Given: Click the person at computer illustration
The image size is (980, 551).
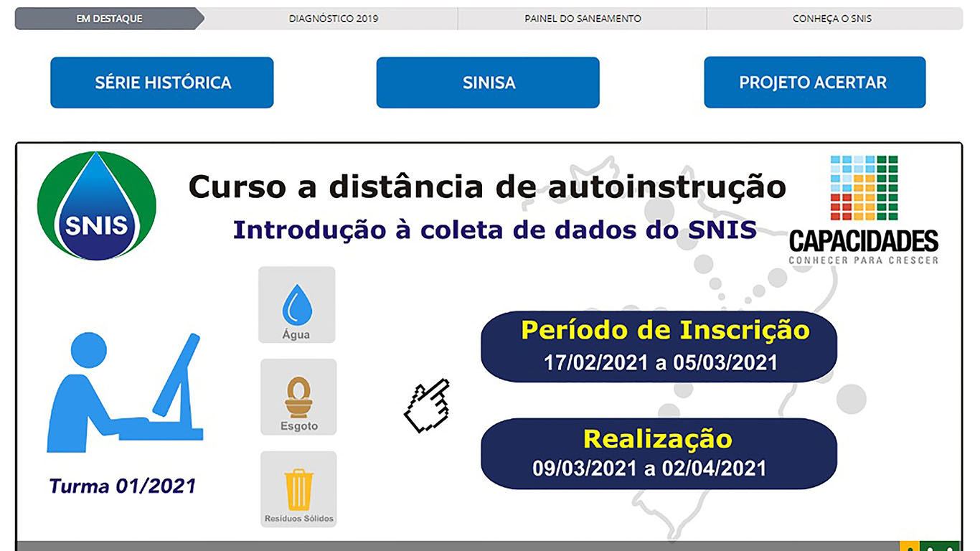Looking at the screenshot, I should (125, 392).
